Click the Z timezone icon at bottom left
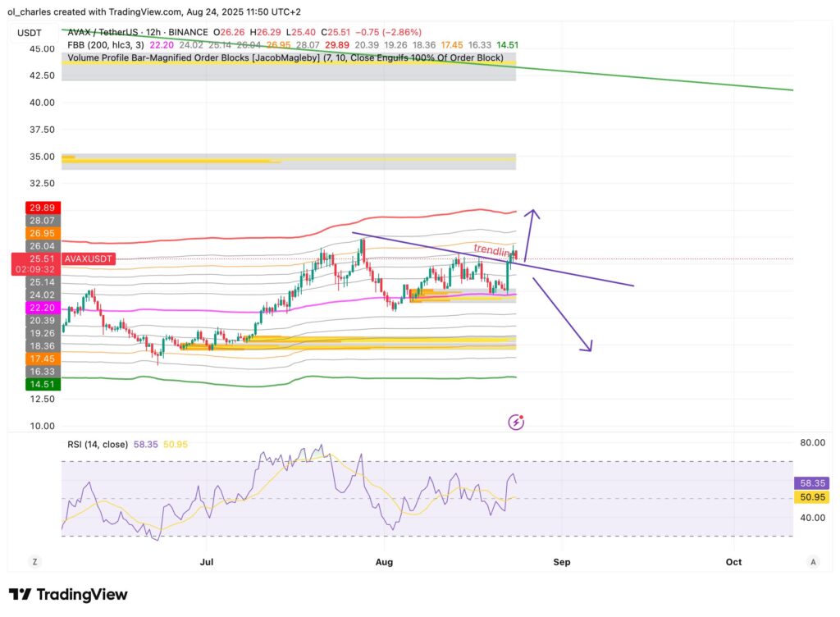This screenshot has height=617, width=840. [35, 562]
